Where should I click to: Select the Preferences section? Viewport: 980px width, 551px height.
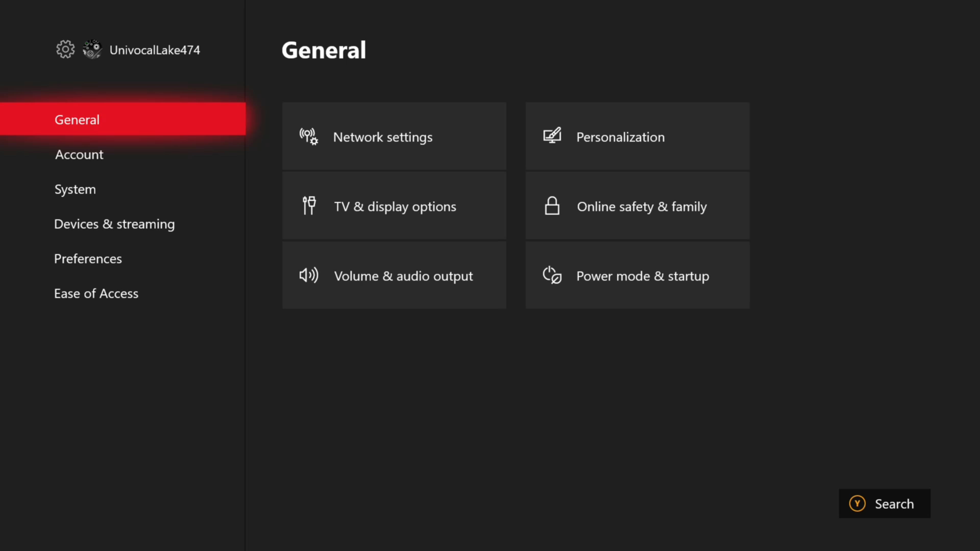click(x=88, y=259)
